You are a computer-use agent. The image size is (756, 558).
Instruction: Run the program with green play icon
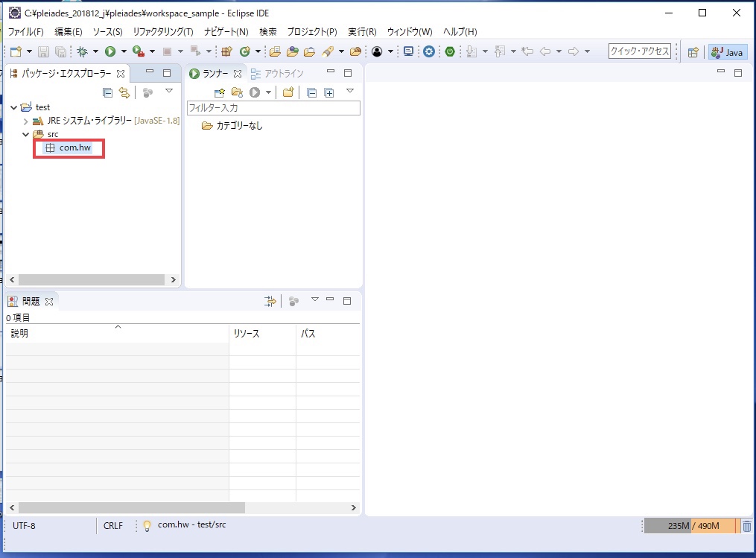click(x=110, y=51)
